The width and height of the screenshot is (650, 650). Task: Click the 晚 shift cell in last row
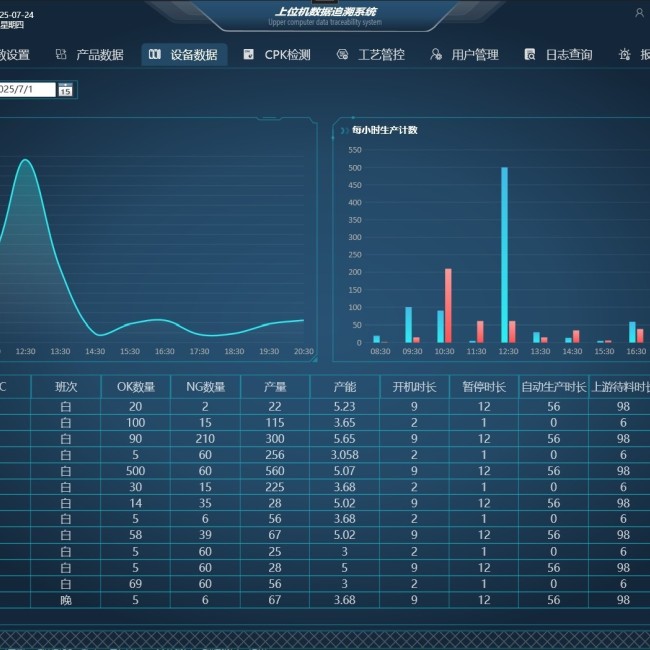66,600
